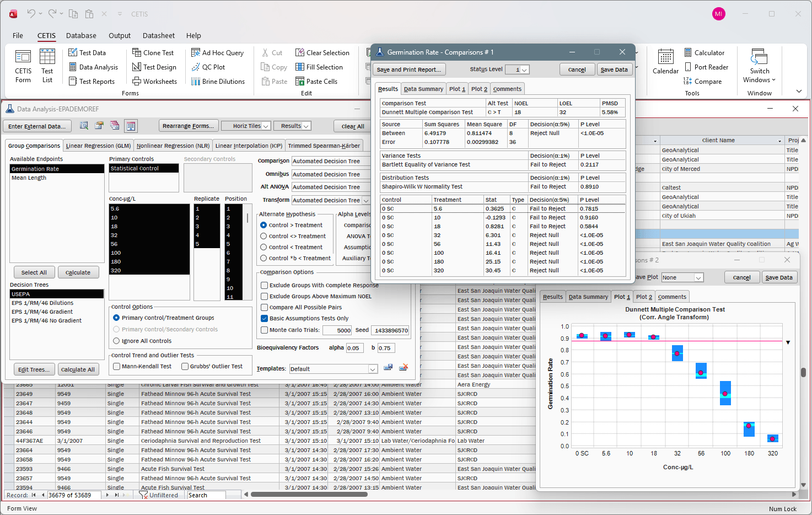Viewport: 812px width, 515px height.
Task: Click the magnifier table icon in Data Analysis toolbar
Action: click(x=84, y=126)
